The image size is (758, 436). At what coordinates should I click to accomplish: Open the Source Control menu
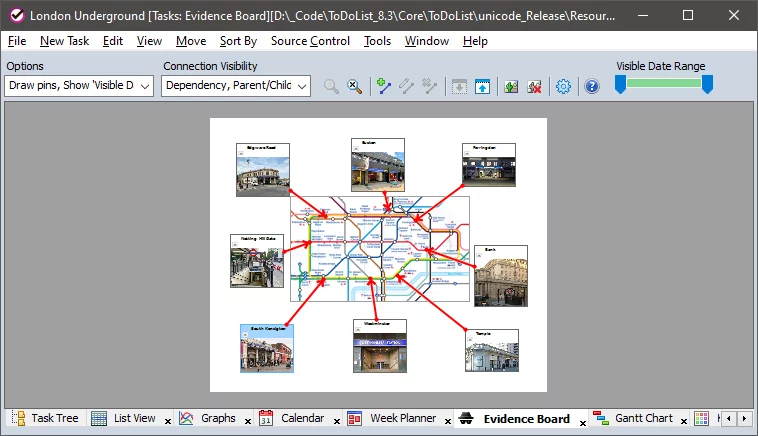[310, 41]
